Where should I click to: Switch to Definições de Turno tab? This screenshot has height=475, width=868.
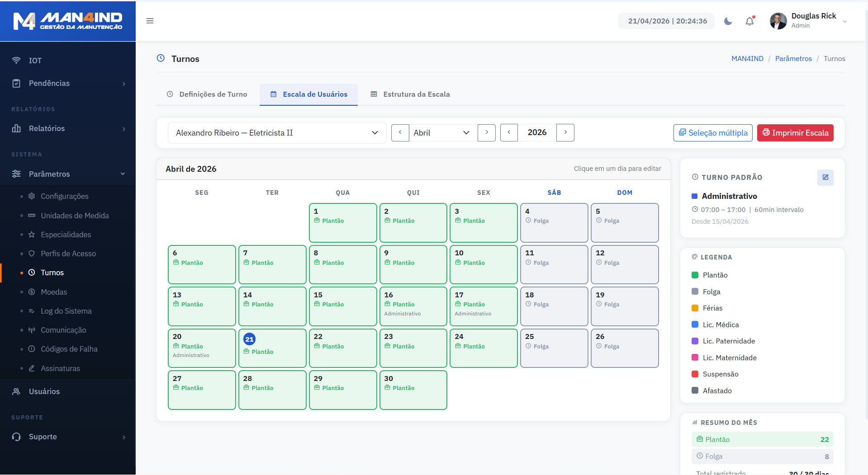point(207,94)
